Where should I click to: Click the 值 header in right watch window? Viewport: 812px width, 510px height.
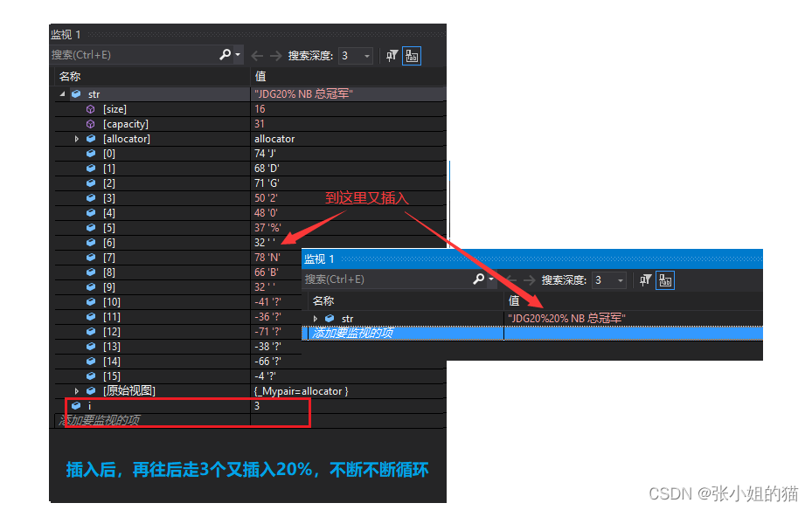514,301
